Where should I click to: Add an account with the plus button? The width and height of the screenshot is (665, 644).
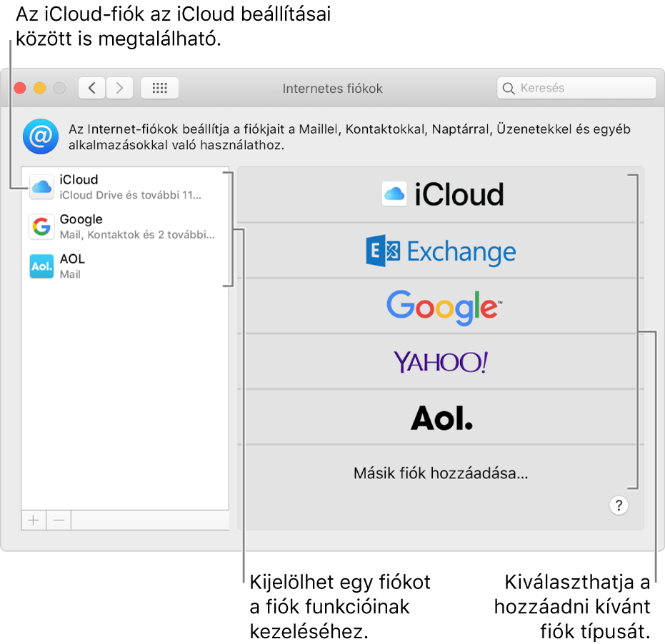pyautogui.click(x=34, y=520)
